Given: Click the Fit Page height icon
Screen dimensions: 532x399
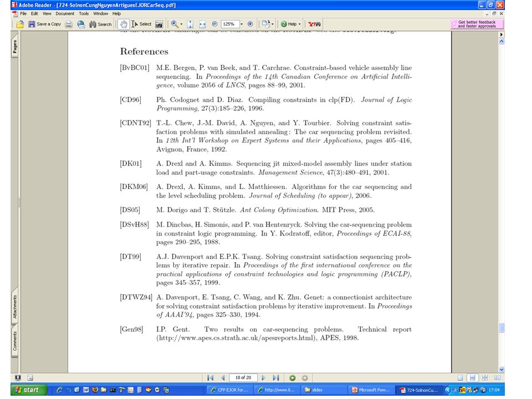Looking at the screenshot, I should pos(190,24).
